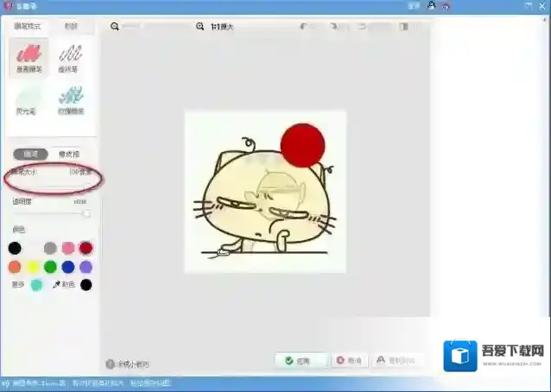Screen dimensions: 551x392
Task: Click the button right of Cancel
Action: point(396,360)
